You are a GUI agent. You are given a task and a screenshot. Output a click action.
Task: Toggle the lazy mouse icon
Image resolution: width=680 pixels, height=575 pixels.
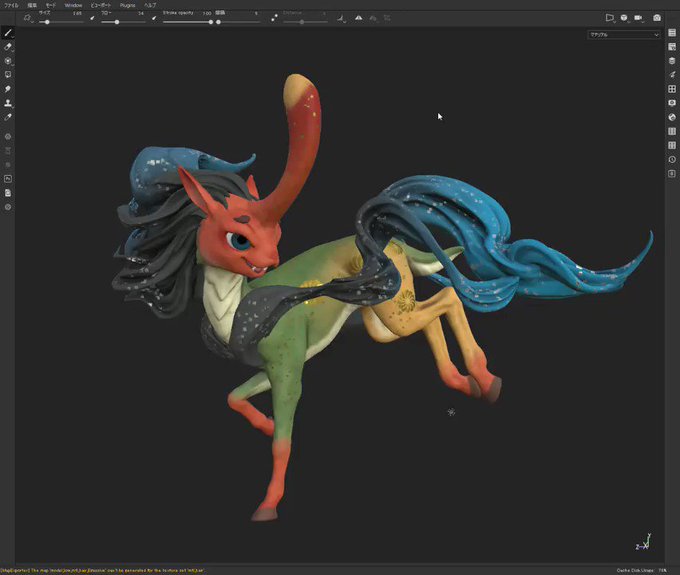point(274,18)
